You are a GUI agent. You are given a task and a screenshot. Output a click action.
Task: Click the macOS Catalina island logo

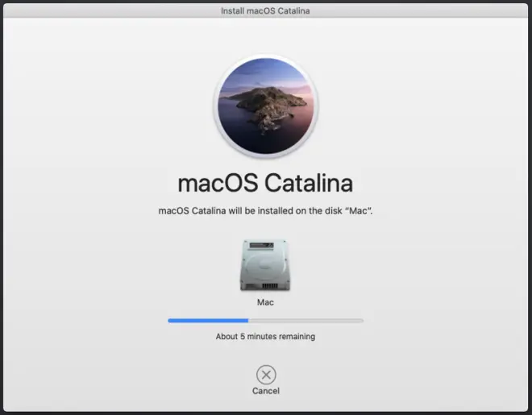pyautogui.click(x=266, y=106)
